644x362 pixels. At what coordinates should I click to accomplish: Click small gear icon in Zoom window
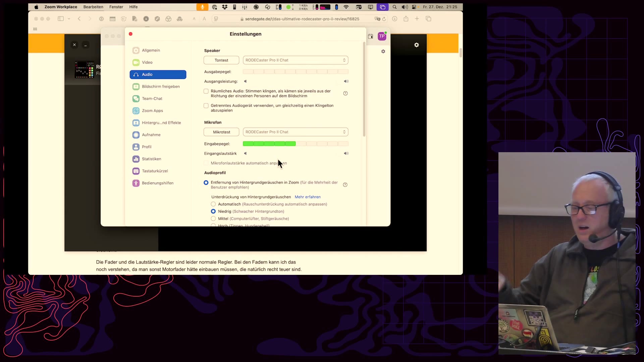click(383, 52)
